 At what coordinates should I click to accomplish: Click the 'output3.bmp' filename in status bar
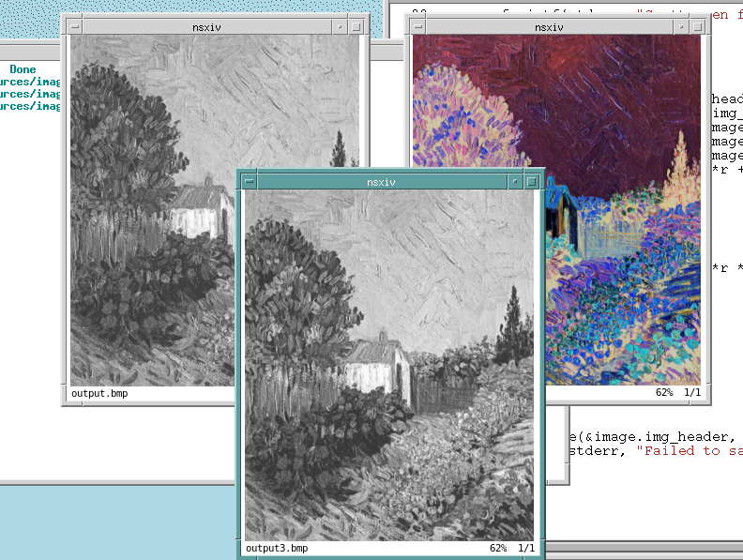click(277, 548)
